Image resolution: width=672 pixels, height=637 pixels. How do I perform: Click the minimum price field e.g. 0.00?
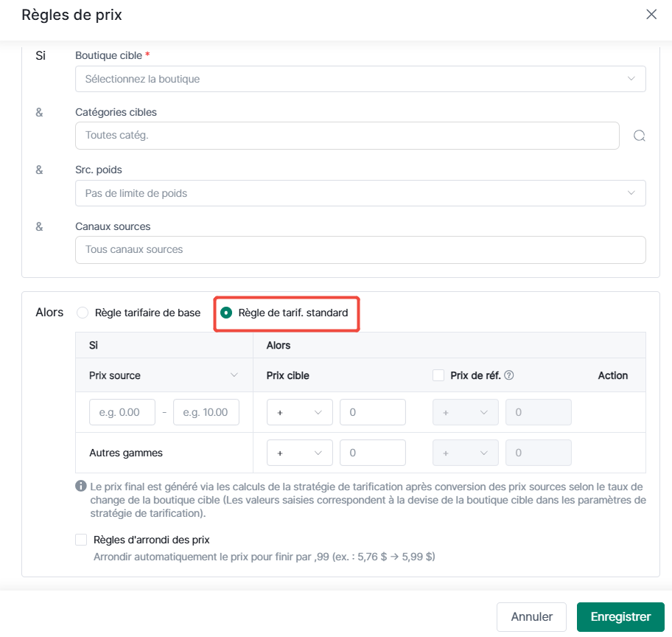tap(122, 412)
